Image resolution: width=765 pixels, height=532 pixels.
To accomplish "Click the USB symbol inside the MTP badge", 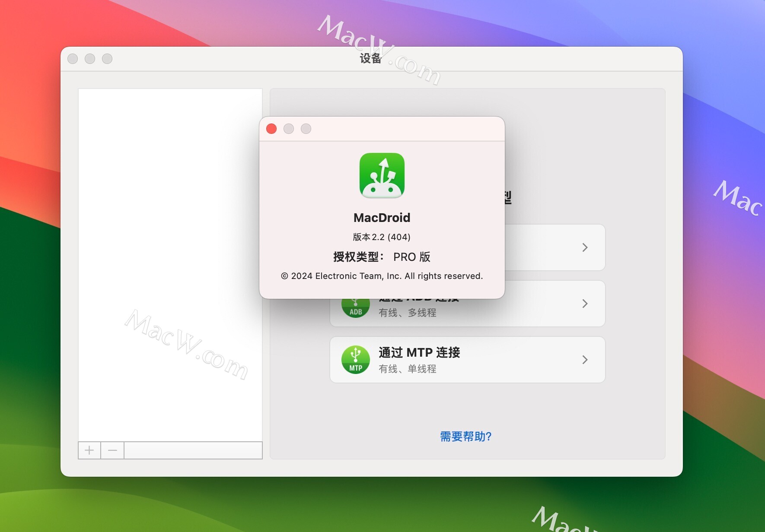I will [x=355, y=353].
